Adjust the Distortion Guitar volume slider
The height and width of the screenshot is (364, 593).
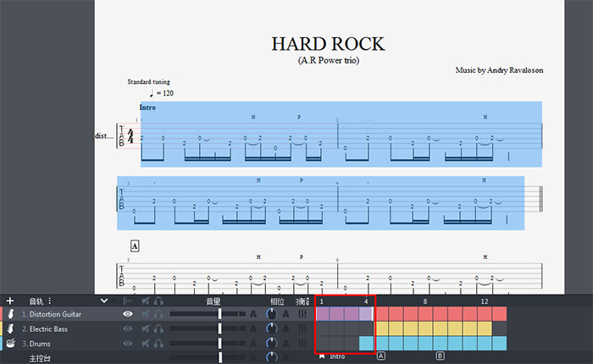[x=220, y=314]
